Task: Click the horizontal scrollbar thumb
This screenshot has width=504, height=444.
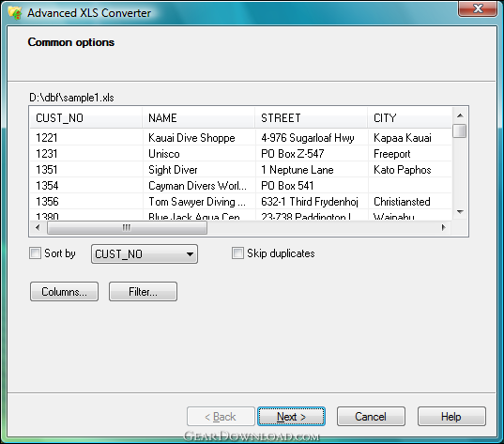Action: coord(127,227)
